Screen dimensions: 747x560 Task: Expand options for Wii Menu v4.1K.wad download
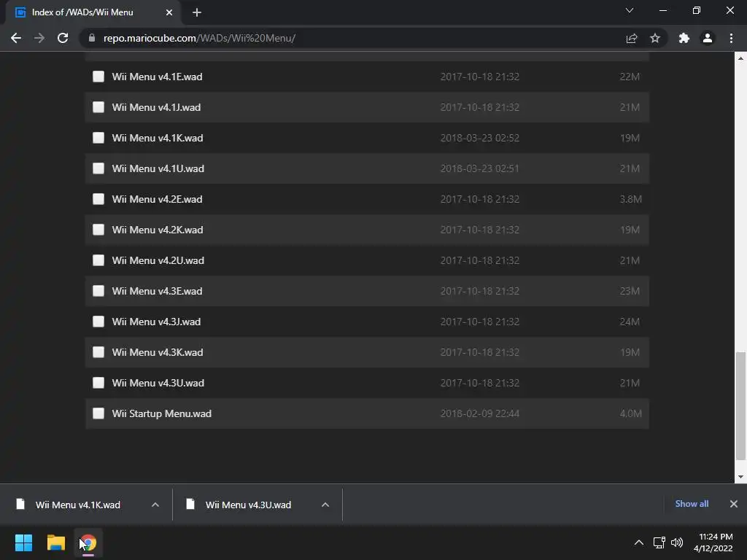155,505
